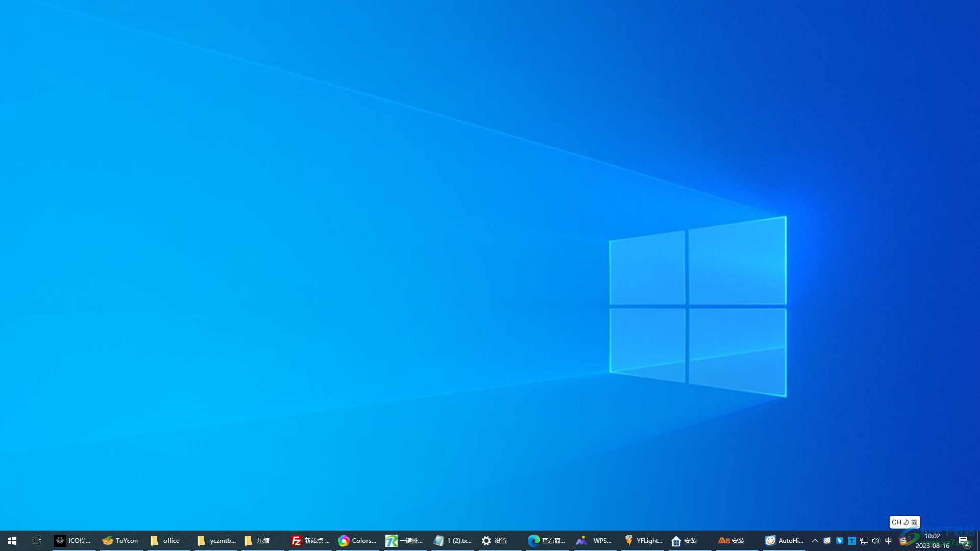Switch to the ICO提... taskbar app
The image size is (980, 551).
pos(73,541)
